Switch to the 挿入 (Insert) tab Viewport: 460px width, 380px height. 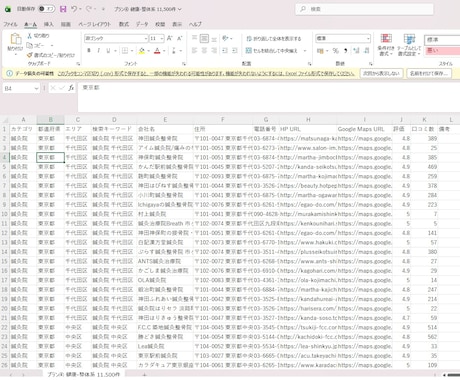tap(49, 24)
